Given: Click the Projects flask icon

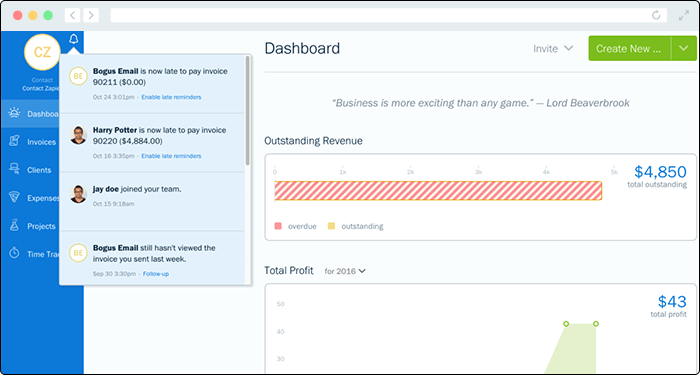Looking at the screenshot, I should (x=15, y=226).
